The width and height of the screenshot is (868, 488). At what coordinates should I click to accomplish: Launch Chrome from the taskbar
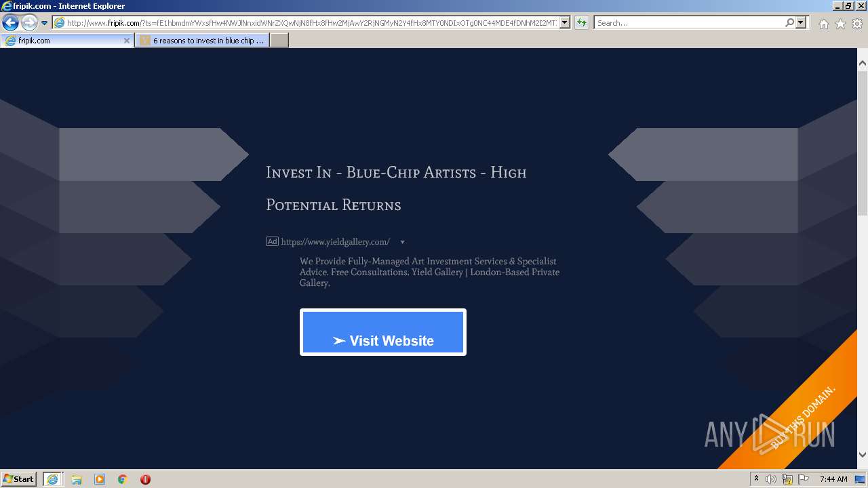(x=123, y=479)
